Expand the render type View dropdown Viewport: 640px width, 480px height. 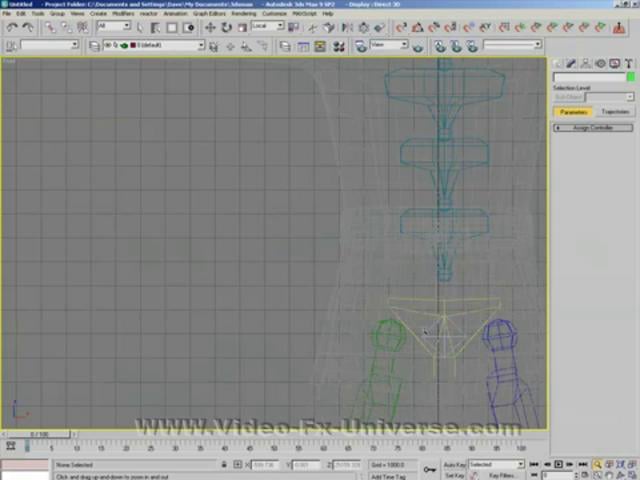pos(389,44)
